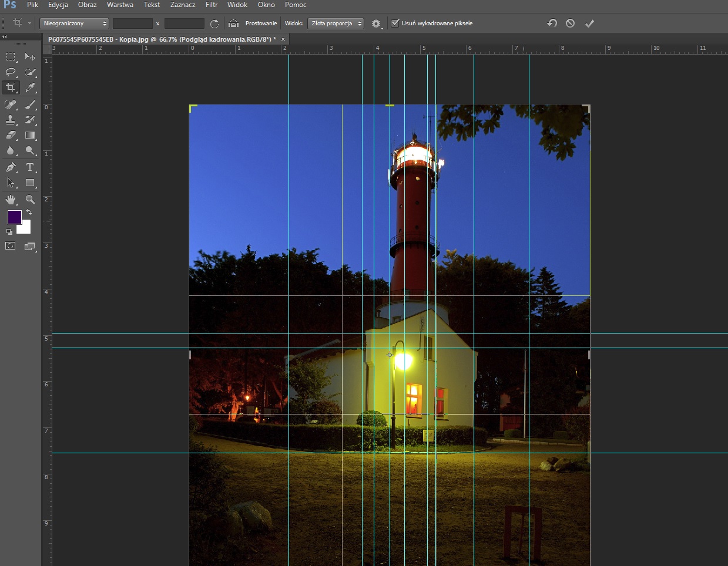The width and height of the screenshot is (728, 566).
Task: Select the Pen tool
Action: point(11,167)
